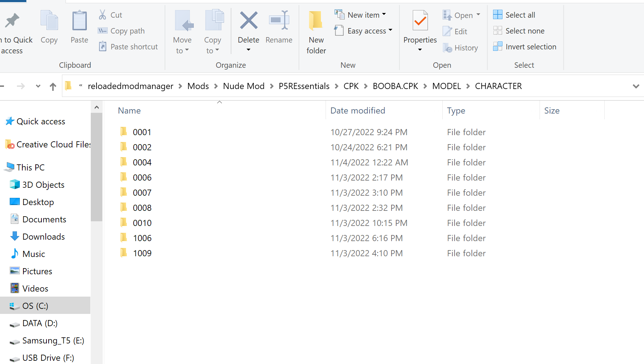Viewport: 644px width, 364px height.
Task: Expand the hidden path chevron in address bar
Action: pyautogui.click(x=81, y=85)
